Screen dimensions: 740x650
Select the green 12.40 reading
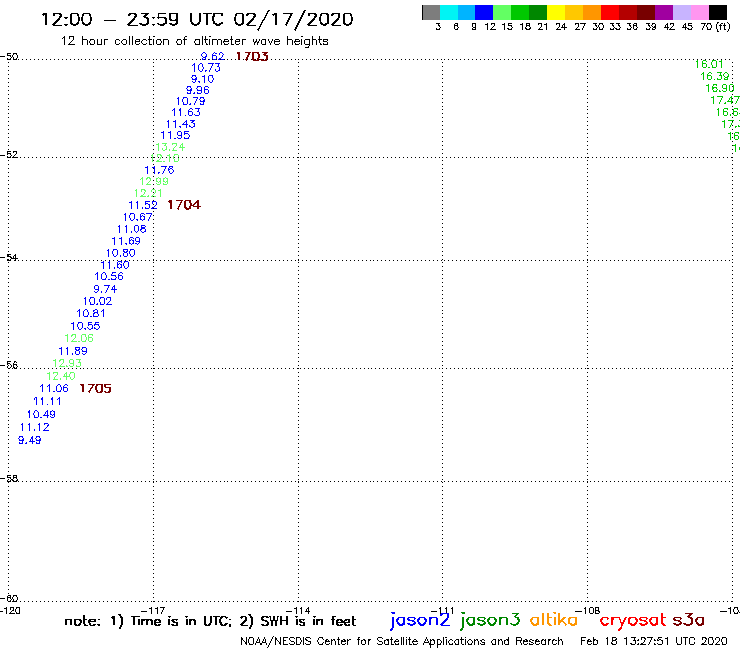click(x=61, y=376)
